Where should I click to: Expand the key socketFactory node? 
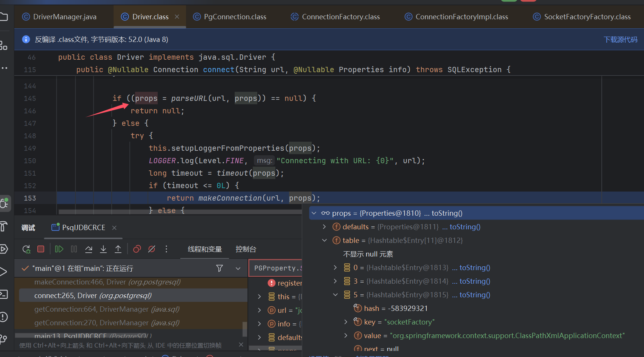coord(346,322)
